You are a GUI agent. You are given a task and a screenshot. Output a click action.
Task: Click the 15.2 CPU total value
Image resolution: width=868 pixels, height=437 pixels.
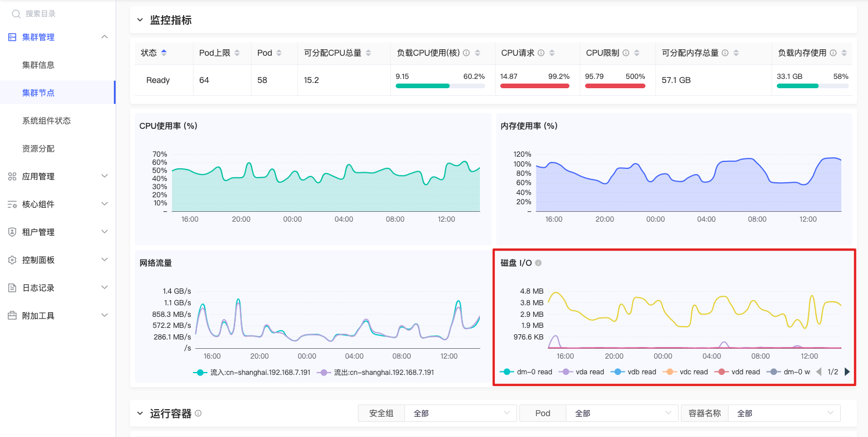[311, 80]
